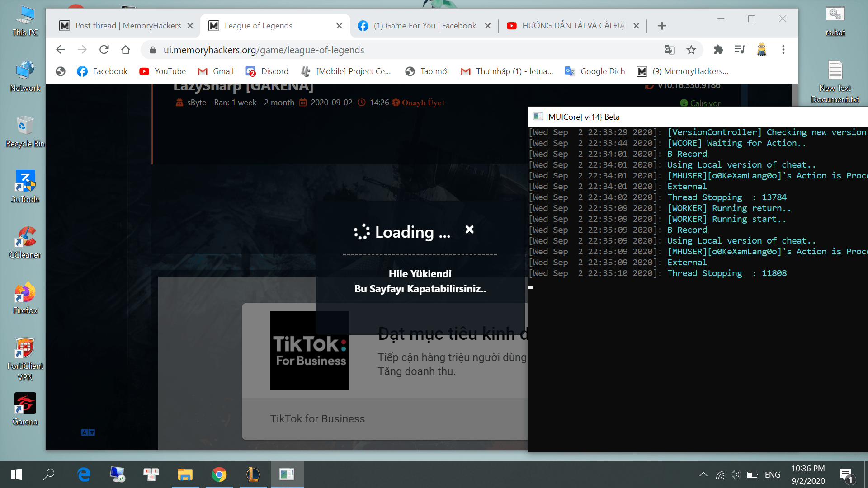Close the League of Legends tab

tap(339, 26)
